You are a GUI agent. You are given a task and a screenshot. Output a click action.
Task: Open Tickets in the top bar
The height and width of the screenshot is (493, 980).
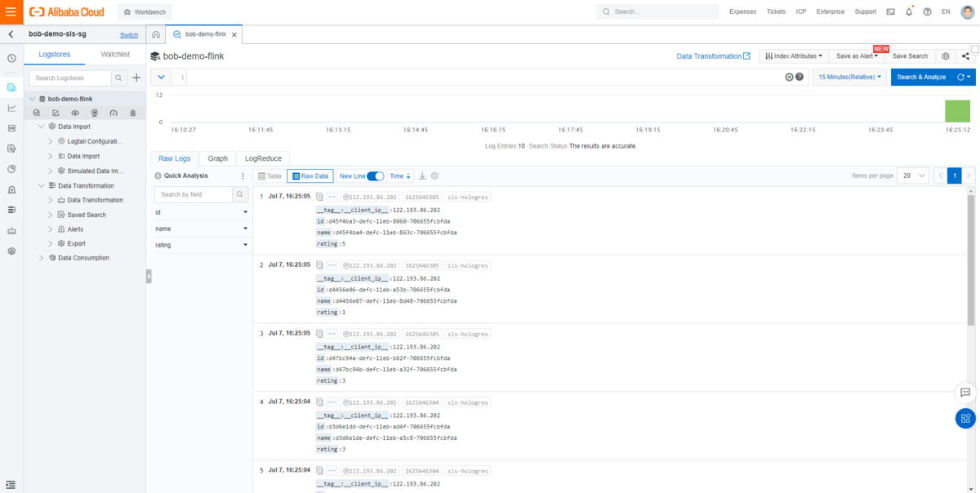[776, 11]
